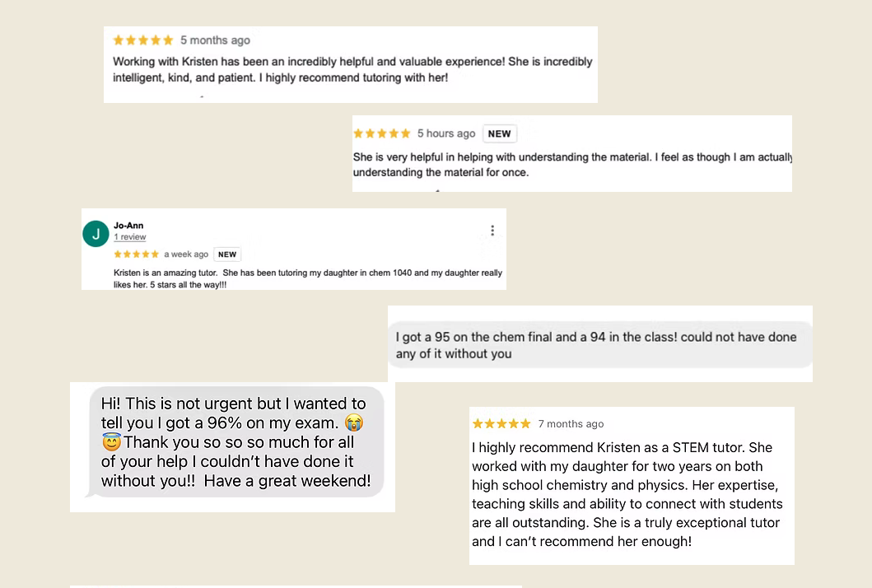872x588 pixels.
Task: Click the green J avatar icon
Action: point(96,234)
